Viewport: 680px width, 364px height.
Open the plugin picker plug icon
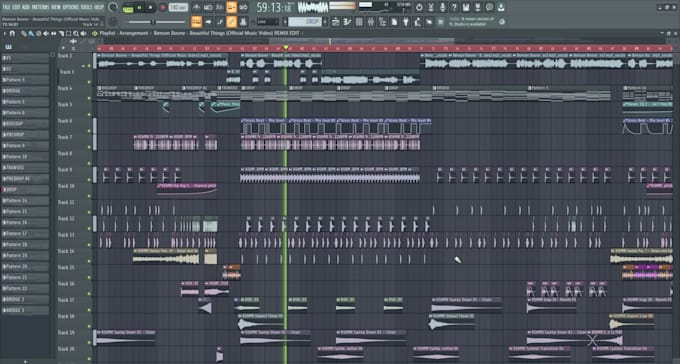click(406, 22)
